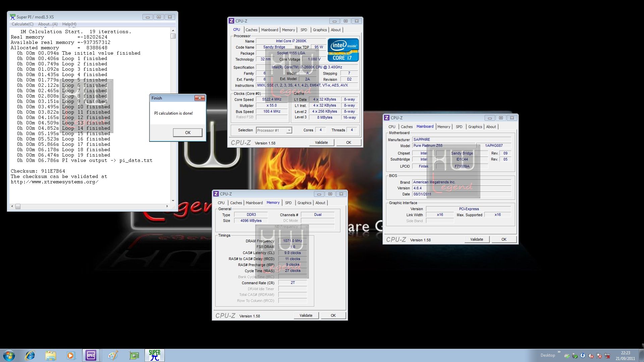
Task: Click the Super PI window title icon
Action: pyautogui.click(x=13, y=16)
